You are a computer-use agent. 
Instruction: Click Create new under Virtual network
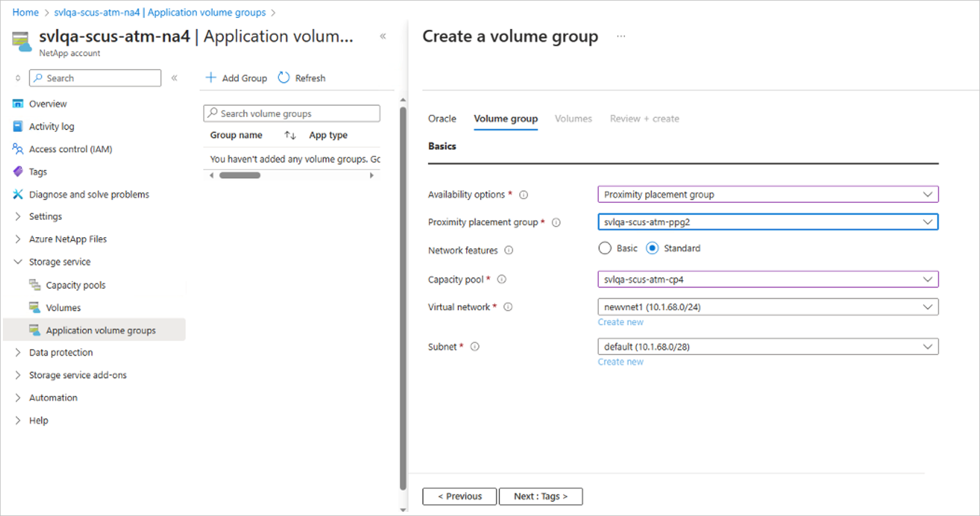click(621, 322)
